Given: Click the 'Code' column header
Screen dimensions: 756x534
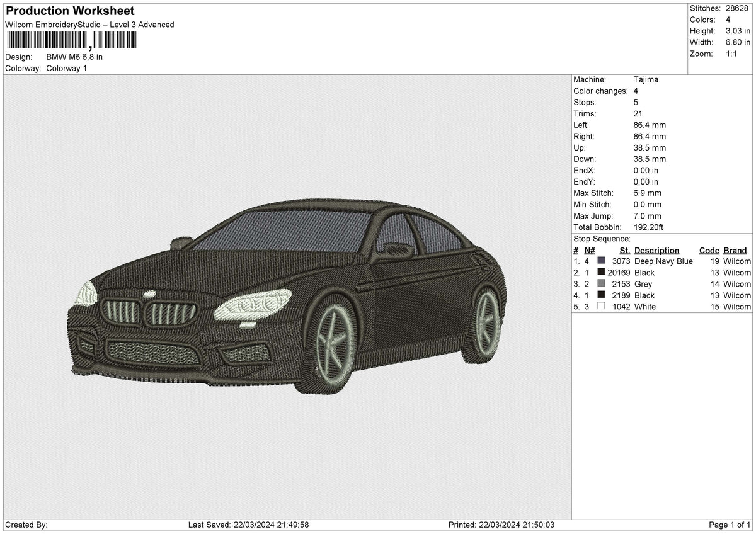Looking at the screenshot, I should click(x=709, y=250).
